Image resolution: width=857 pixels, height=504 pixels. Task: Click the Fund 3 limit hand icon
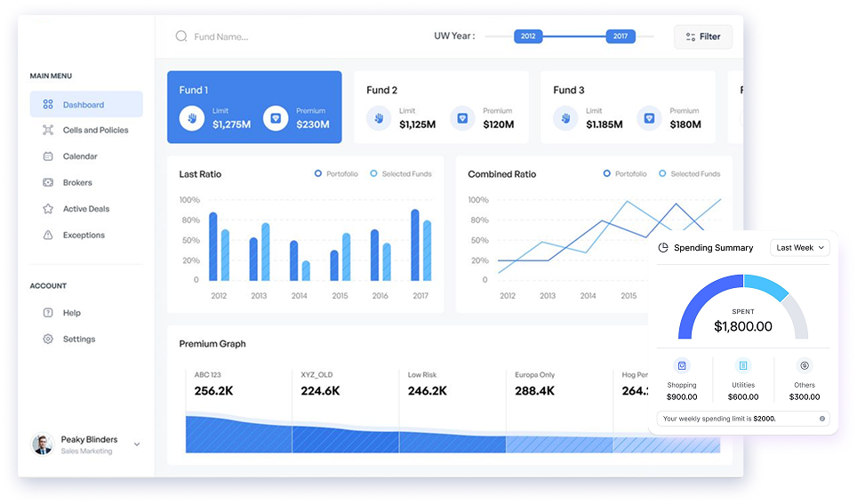click(x=565, y=118)
